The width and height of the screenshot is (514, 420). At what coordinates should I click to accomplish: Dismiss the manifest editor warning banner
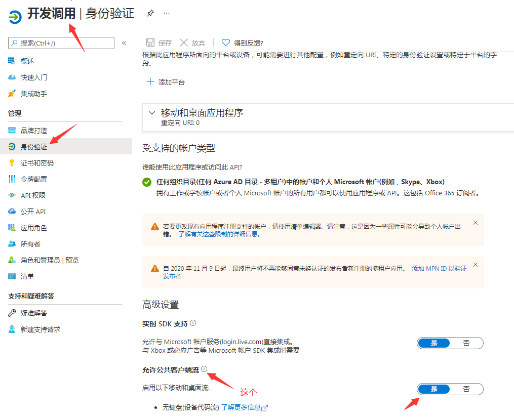click(x=476, y=223)
